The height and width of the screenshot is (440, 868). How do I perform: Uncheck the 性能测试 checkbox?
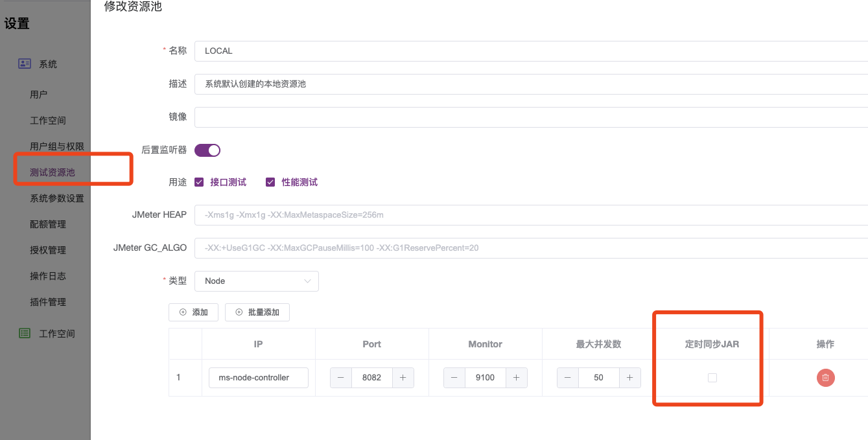tap(270, 182)
